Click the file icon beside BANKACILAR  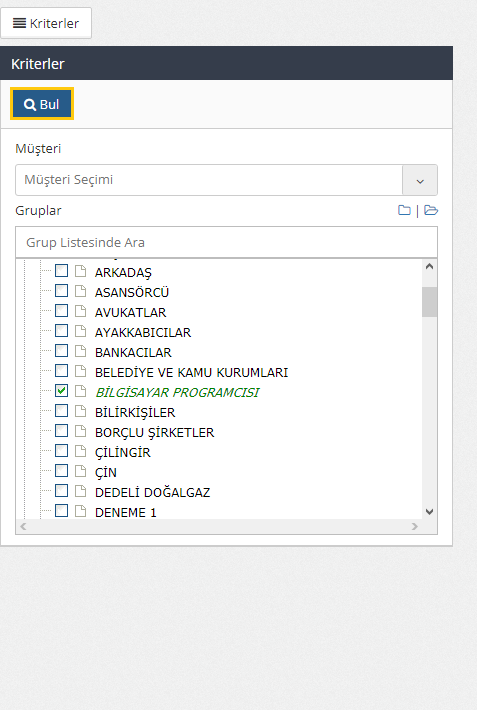tap(81, 350)
